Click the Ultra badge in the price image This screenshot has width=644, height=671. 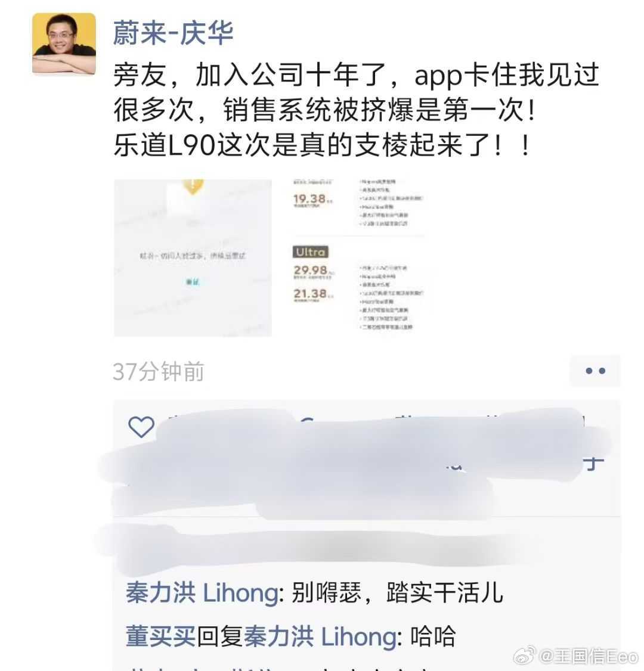coord(311,252)
